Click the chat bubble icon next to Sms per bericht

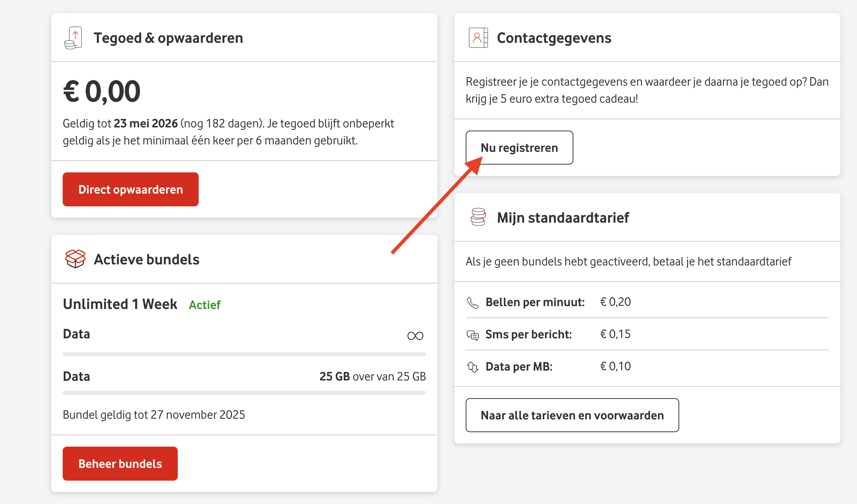473,335
